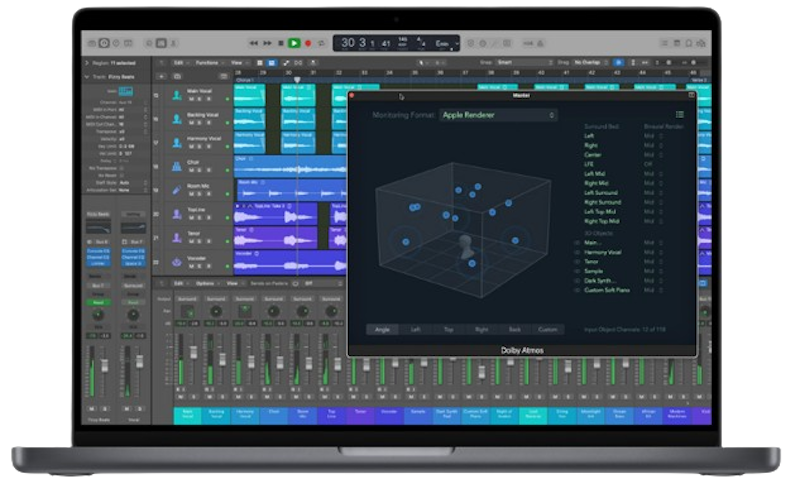Toggle visibility of Tenor 3D object
This screenshot has height=498, width=800.
(577, 262)
